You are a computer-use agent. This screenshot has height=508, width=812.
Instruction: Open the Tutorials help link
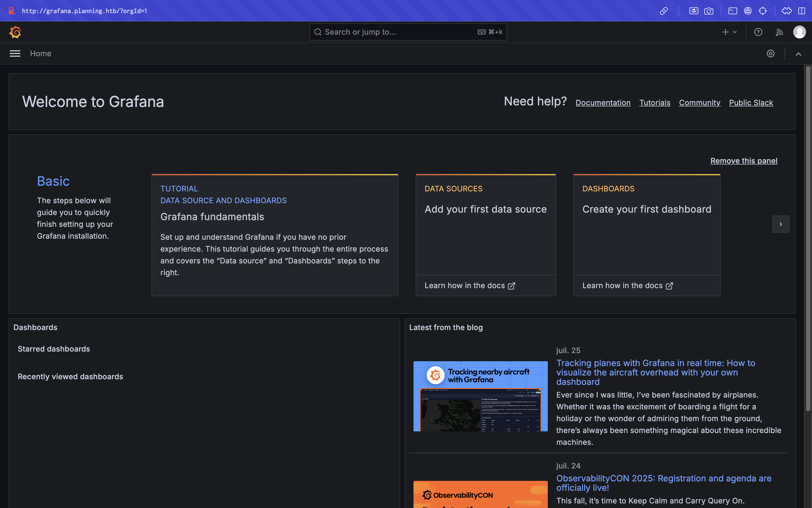click(x=655, y=102)
